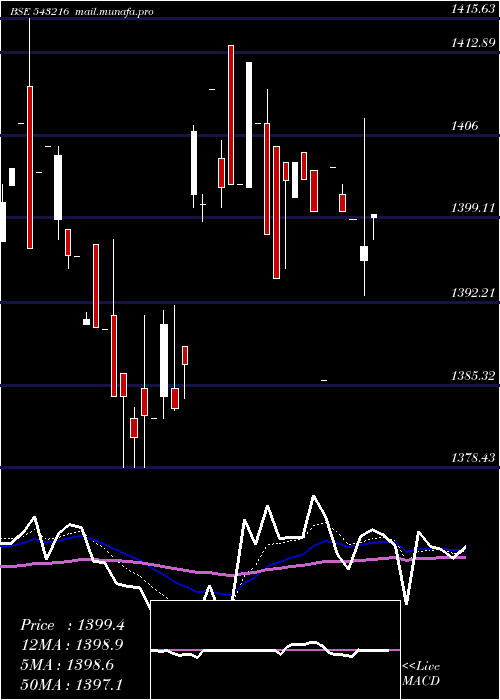Select the 1406 price level label
500x700 pixels.
click(x=465, y=126)
